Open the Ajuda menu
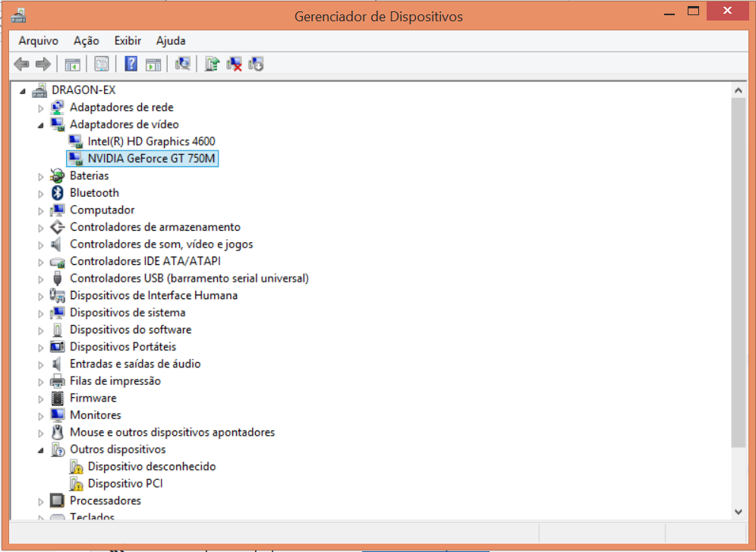This screenshot has height=552, width=756. pyautogui.click(x=171, y=40)
